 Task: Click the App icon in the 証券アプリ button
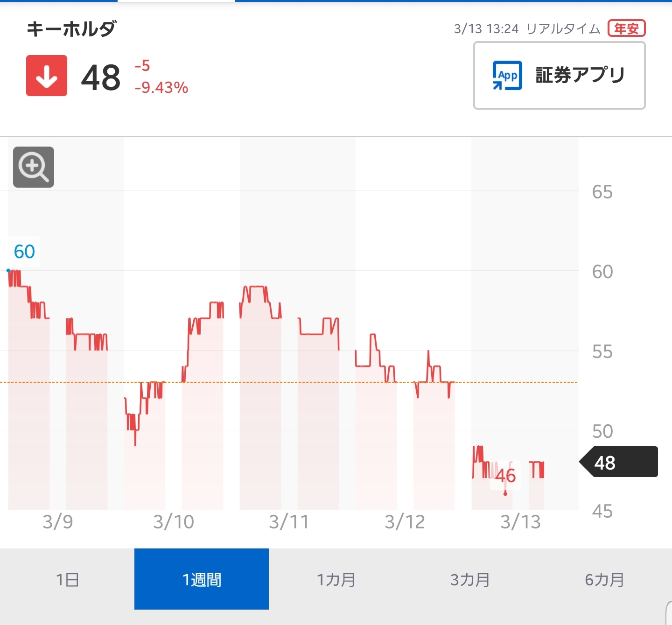coord(507,75)
